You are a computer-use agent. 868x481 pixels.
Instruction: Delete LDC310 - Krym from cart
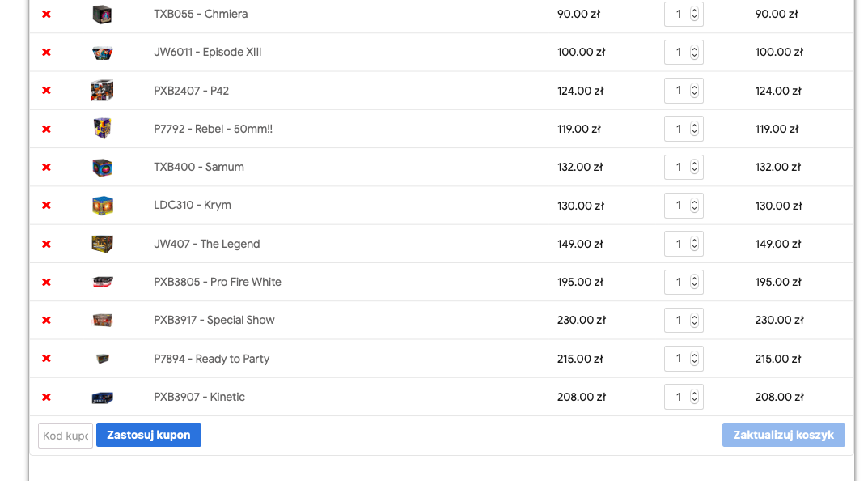[x=46, y=206]
